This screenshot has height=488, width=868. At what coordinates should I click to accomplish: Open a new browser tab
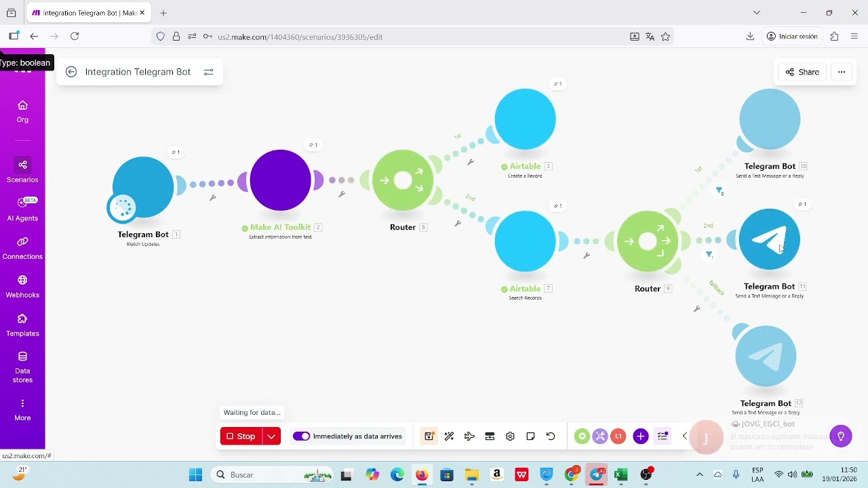(x=163, y=13)
